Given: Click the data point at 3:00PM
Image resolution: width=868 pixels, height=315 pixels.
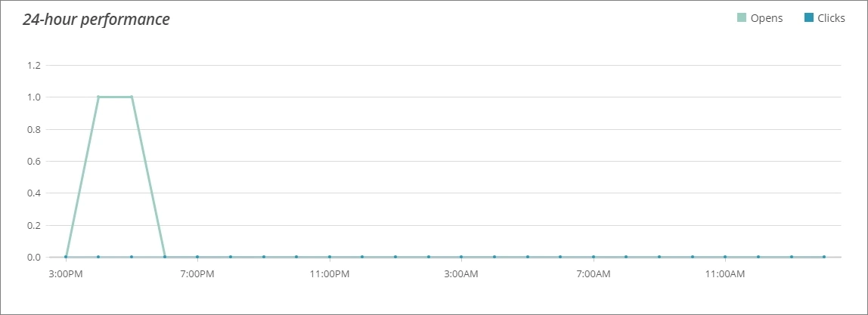Looking at the screenshot, I should tap(66, 257).
